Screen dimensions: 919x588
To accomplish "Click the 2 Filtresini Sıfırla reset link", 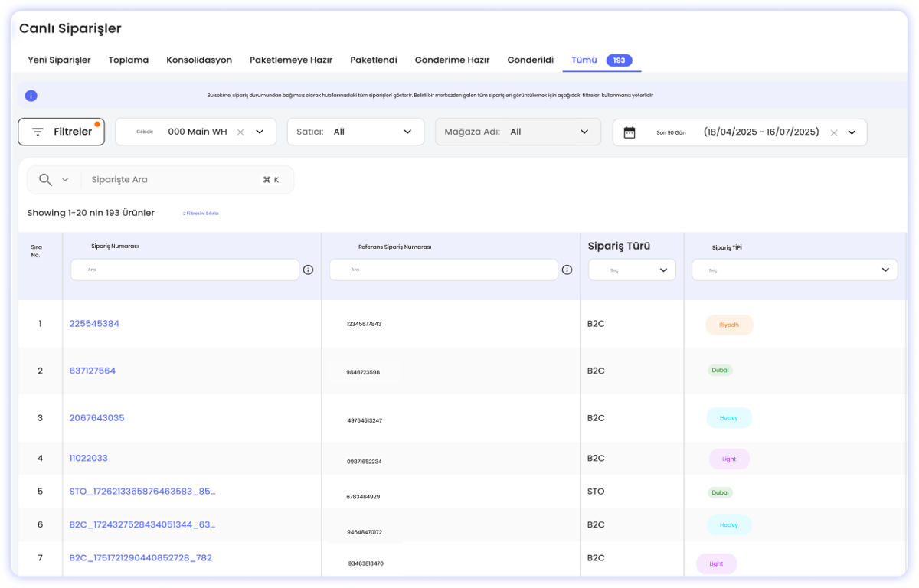I will click(x=201, y=213).
